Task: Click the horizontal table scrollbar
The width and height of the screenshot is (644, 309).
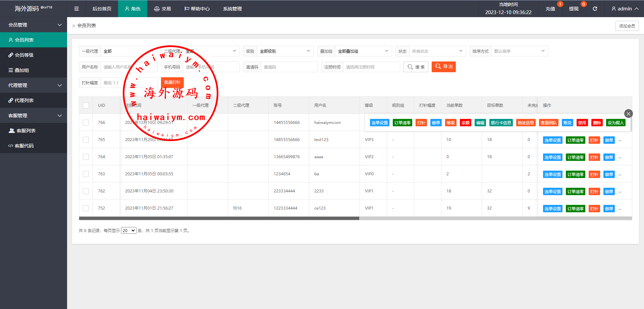Action: click(219, 218)
